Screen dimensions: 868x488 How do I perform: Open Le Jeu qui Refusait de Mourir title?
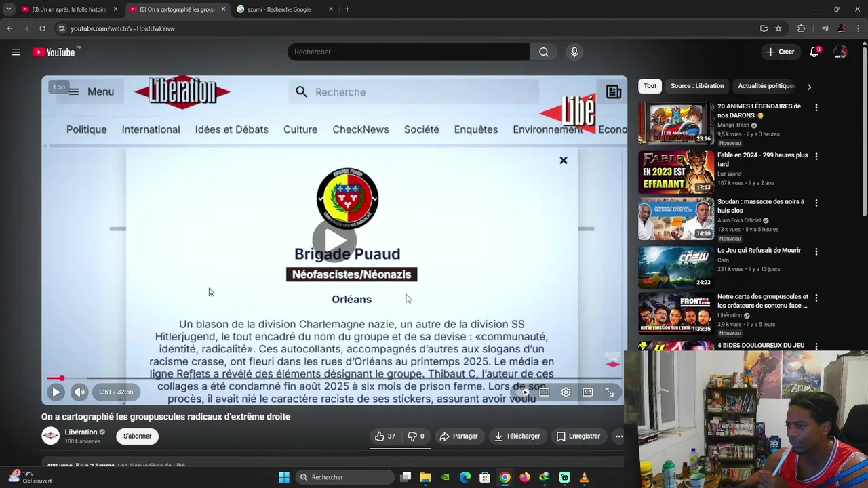coord(759,250)
